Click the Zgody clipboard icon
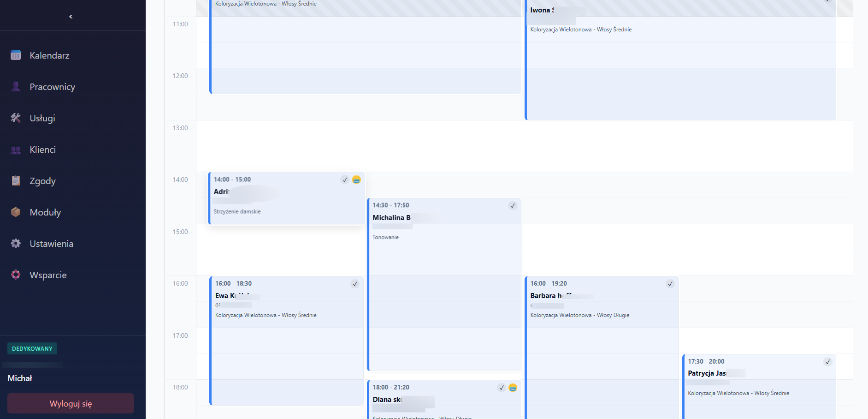Viewport: 868px width, 419px height. coord(16,181)
